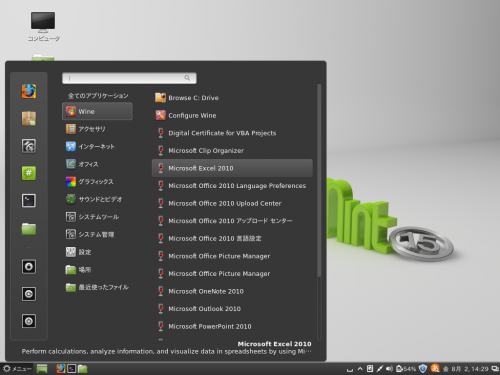The width and height of the screenshot is (500, 375).
Task: Open Browse C: Drive
Action: pos(232,98)
